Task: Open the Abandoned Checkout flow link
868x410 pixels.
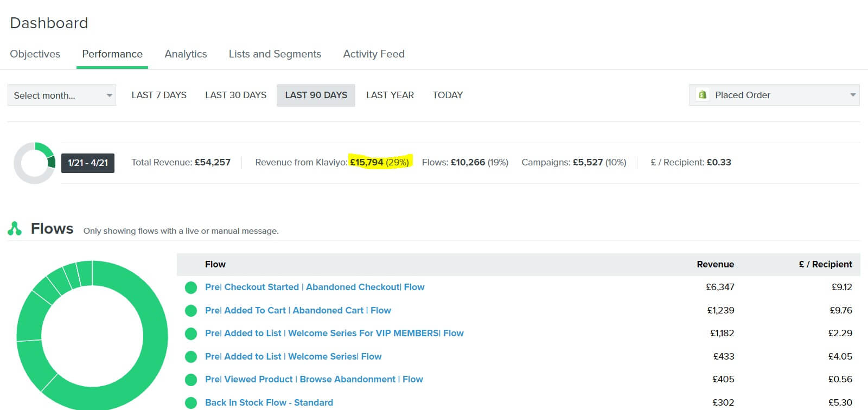Action: (x=315, y=287)
